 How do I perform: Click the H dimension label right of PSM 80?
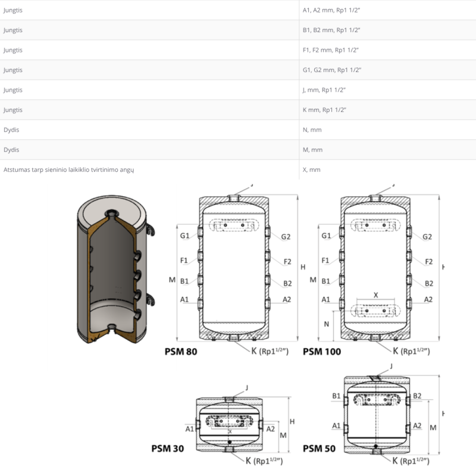click(303, 267)
